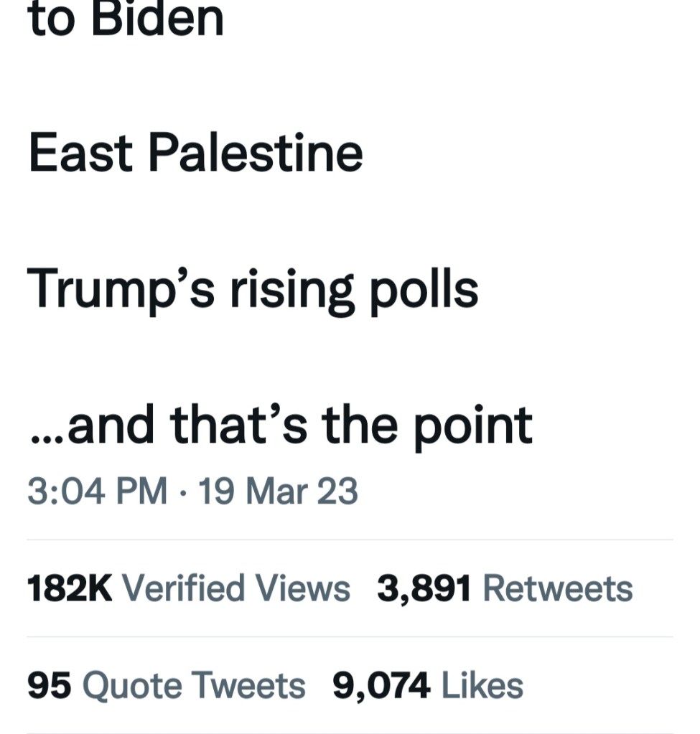This screenshot has width=700, height=734.
Task: Click the 95 quote count
Action: [x=50, y=685]
